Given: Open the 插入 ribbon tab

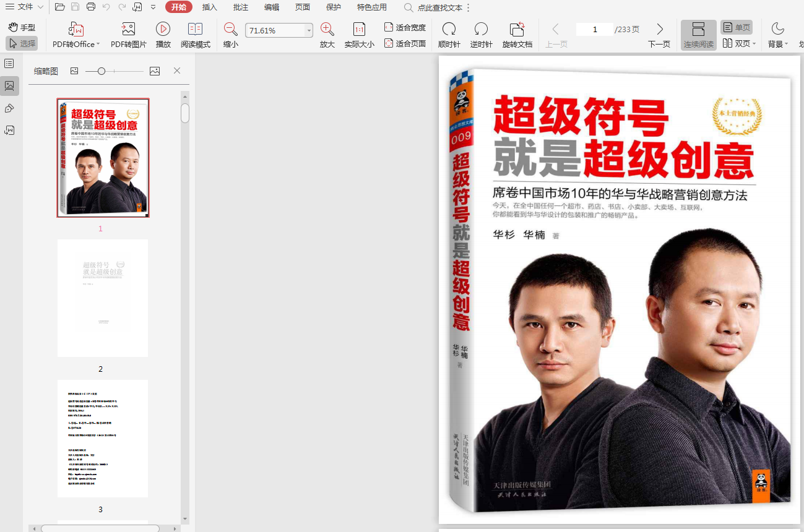Looking at the screenshot, I should tap(210, 7).
